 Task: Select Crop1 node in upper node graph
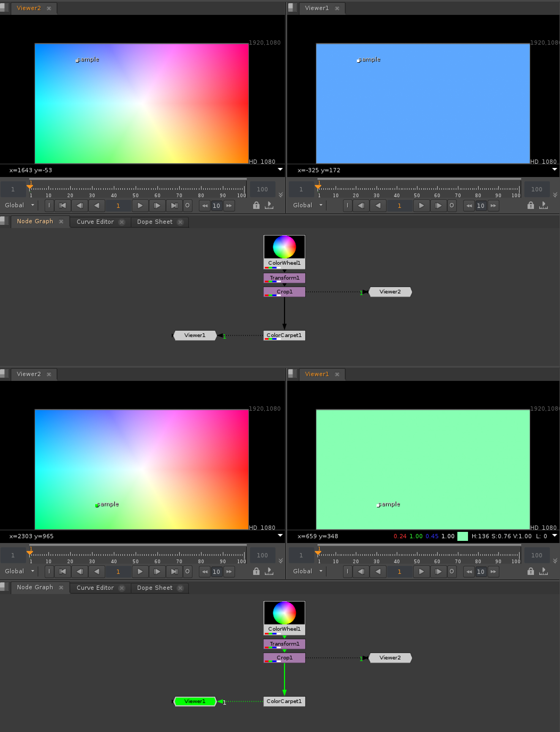tap(284, 292)
